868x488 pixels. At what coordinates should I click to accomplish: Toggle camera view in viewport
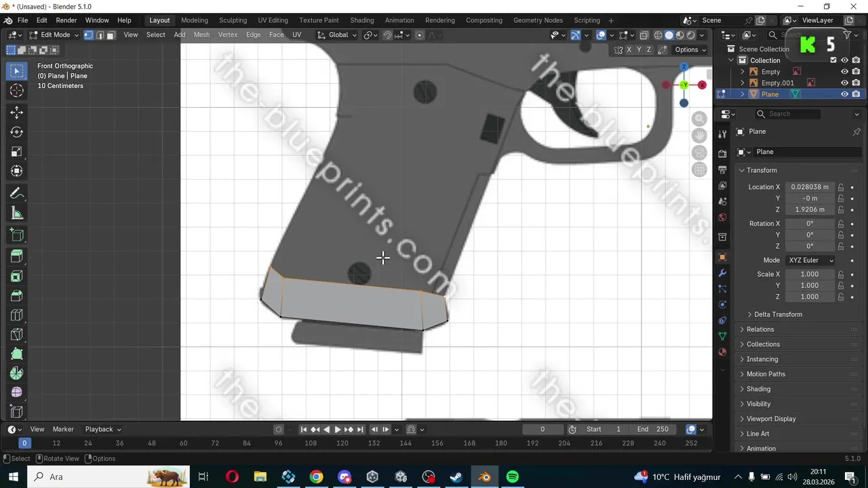pos(699,152)
